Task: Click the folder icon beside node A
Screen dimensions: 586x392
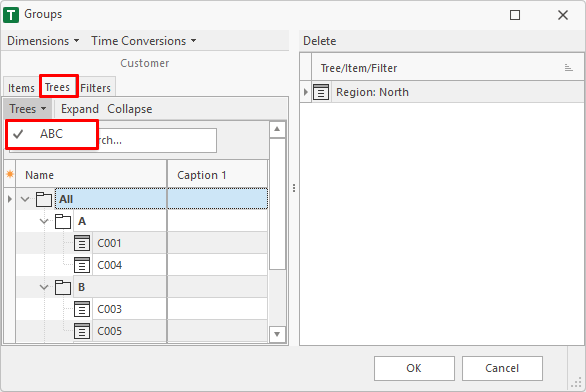Action: click(x=63, y=221)
